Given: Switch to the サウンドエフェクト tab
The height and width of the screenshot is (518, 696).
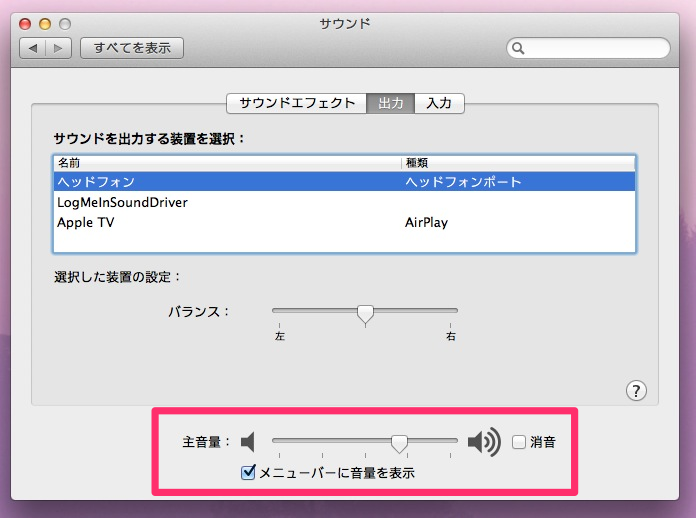Looking at the screenshot, I should tap(297, 103).
